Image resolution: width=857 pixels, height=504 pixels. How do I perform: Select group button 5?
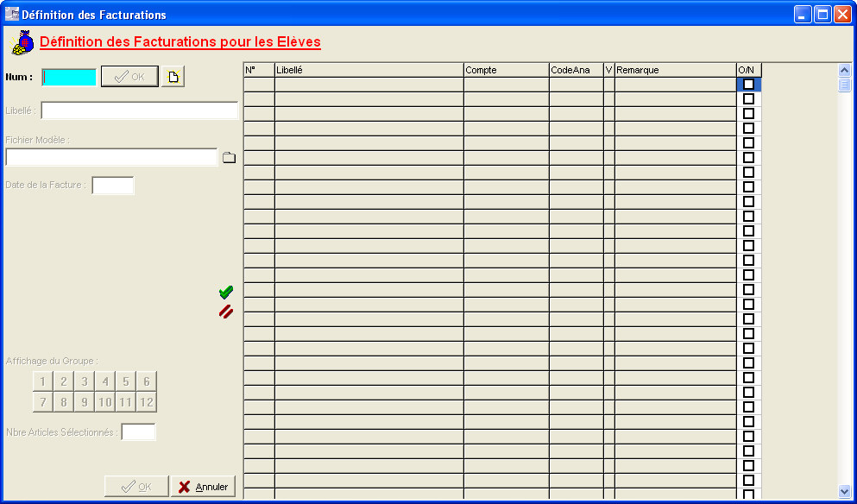pyautogui.click(x=126, y=381)
